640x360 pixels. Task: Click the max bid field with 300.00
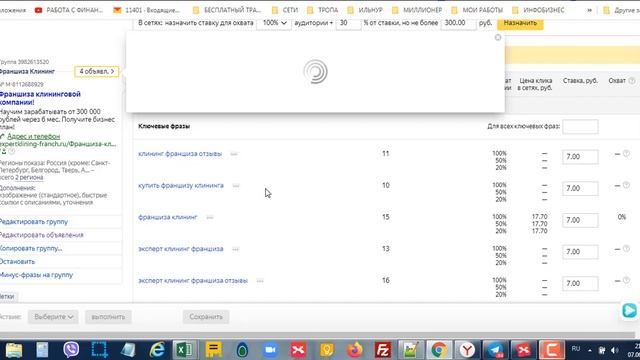458,23
